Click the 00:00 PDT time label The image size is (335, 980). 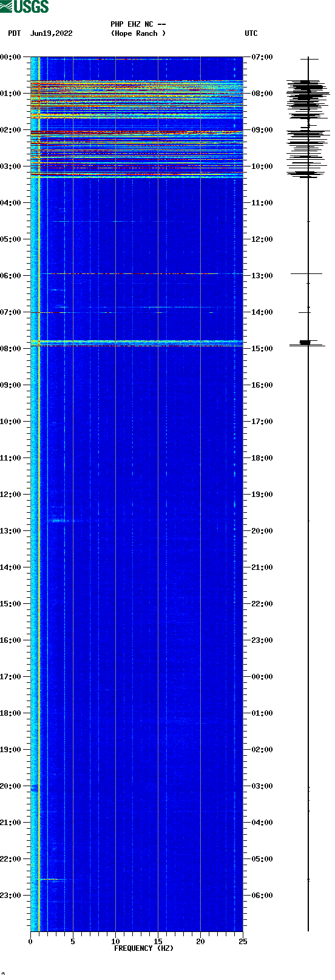11,57
